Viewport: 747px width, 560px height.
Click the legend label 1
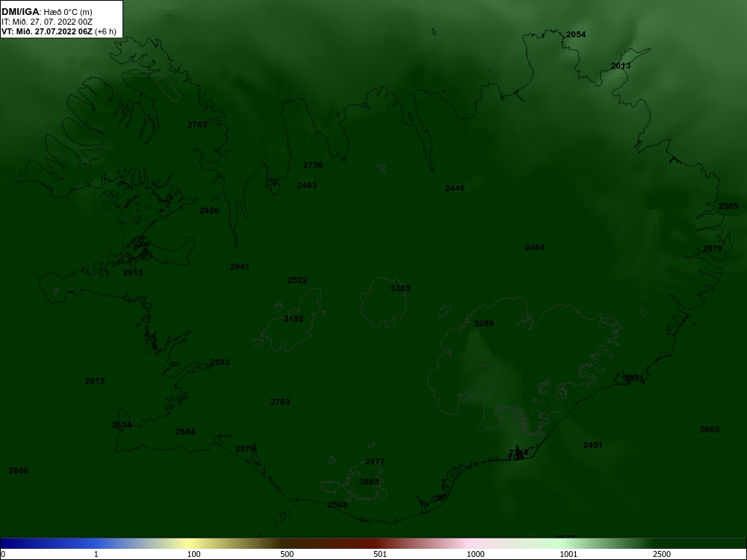pyautogui.click(x=96, y=554)
